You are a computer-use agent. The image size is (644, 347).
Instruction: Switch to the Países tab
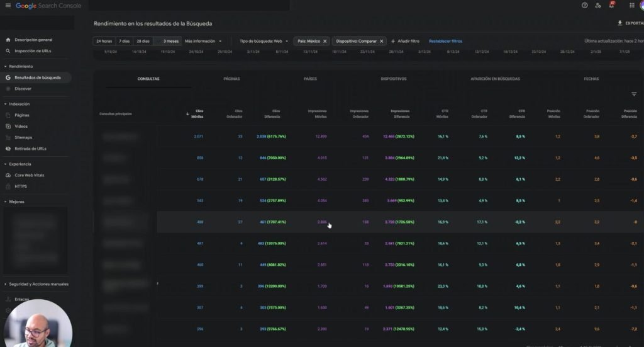pyautogui.click(x=311, y=79)
